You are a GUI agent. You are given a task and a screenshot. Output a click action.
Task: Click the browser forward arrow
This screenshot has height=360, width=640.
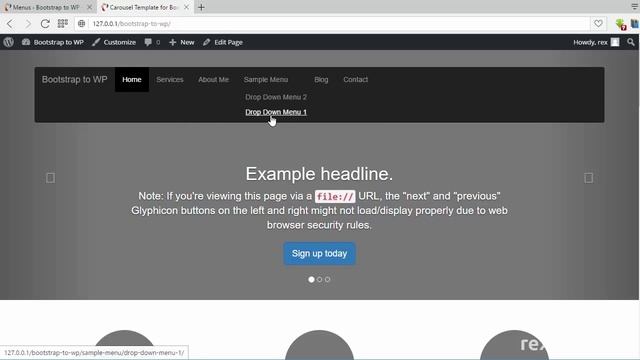point(28,24)
